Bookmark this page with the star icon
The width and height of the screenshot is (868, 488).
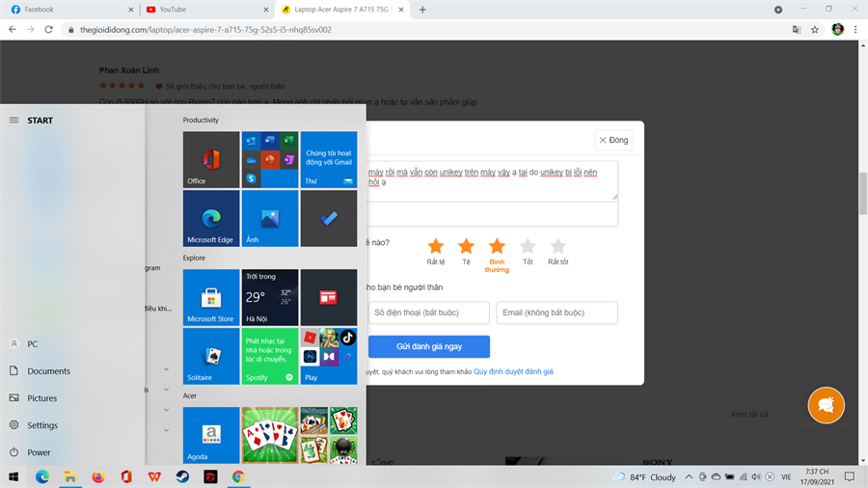(815, 30)
